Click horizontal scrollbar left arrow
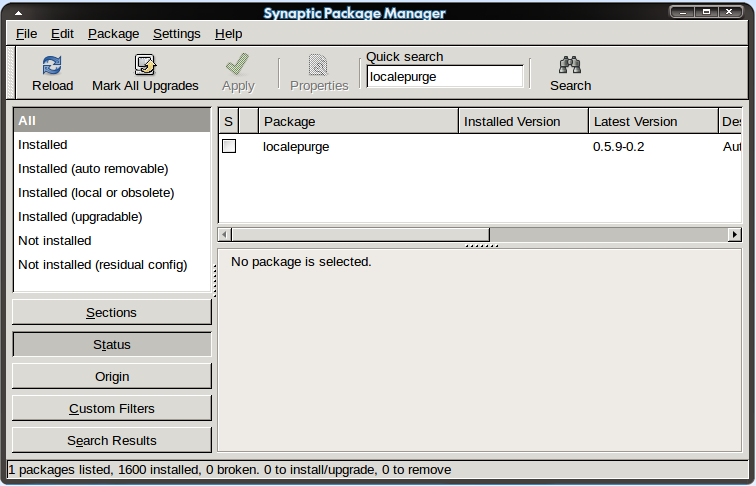This screenshot has width=756, height=486. coord(224,234)
